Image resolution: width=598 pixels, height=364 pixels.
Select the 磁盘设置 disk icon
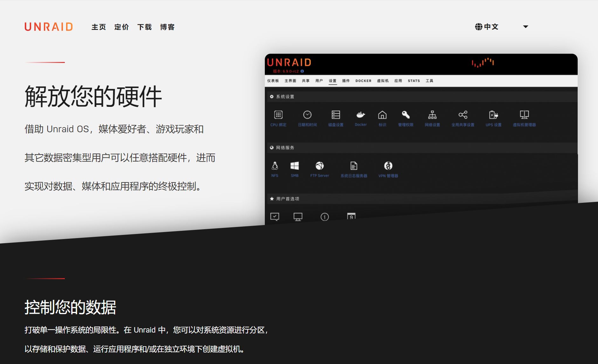(336, 115)
